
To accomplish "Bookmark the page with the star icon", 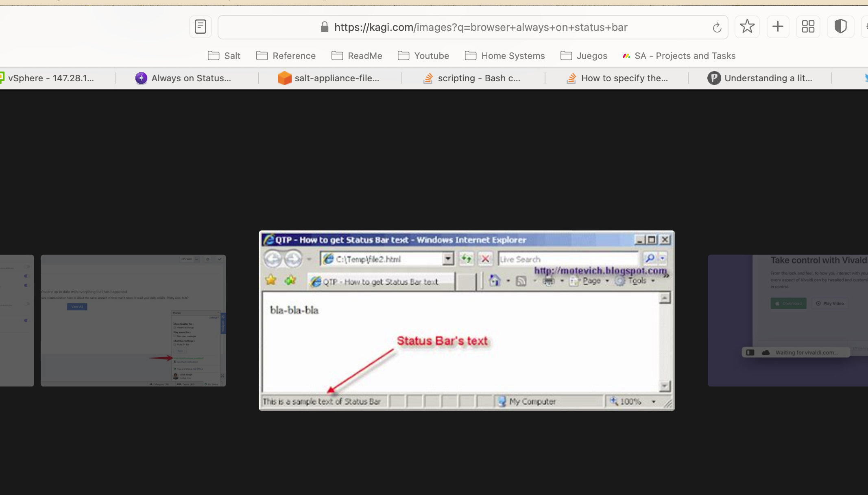I will tap(747, 27).
